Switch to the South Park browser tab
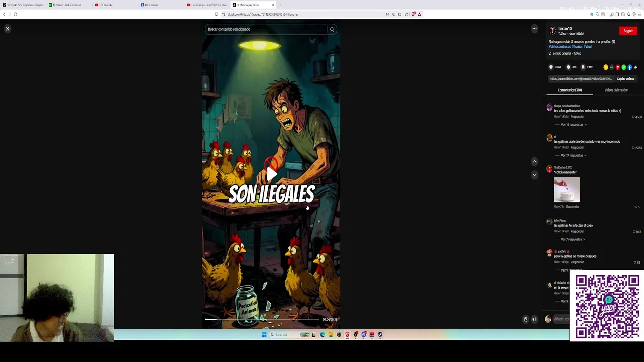 tap(23, 5)
